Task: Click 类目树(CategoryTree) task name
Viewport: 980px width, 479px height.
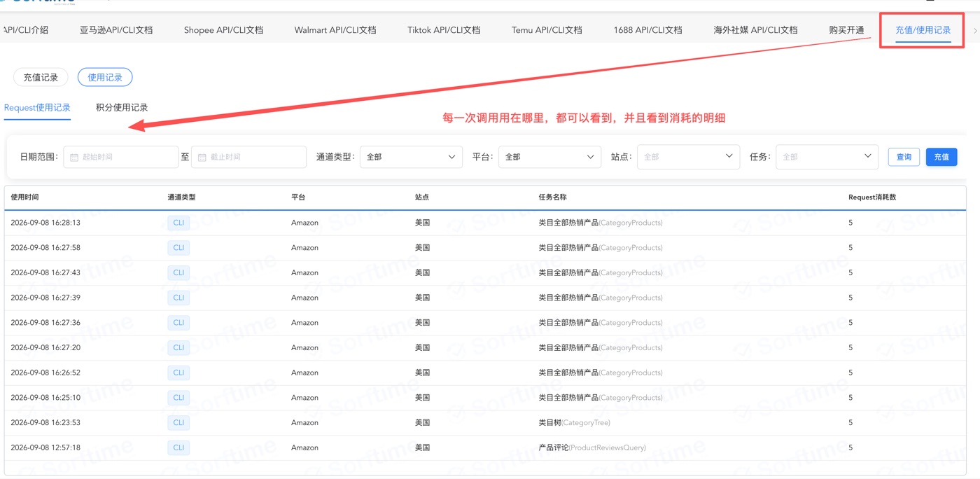Action: pyautogui.click(x=574, y=423)
